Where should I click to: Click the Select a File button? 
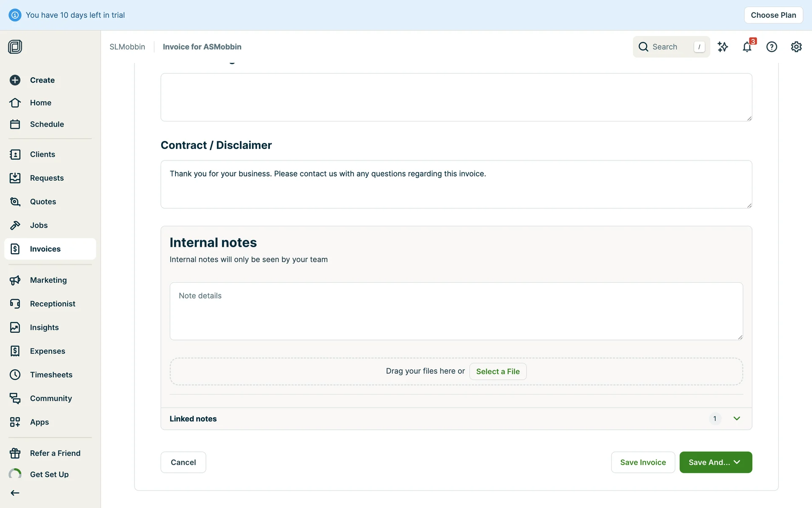[498, 371]
